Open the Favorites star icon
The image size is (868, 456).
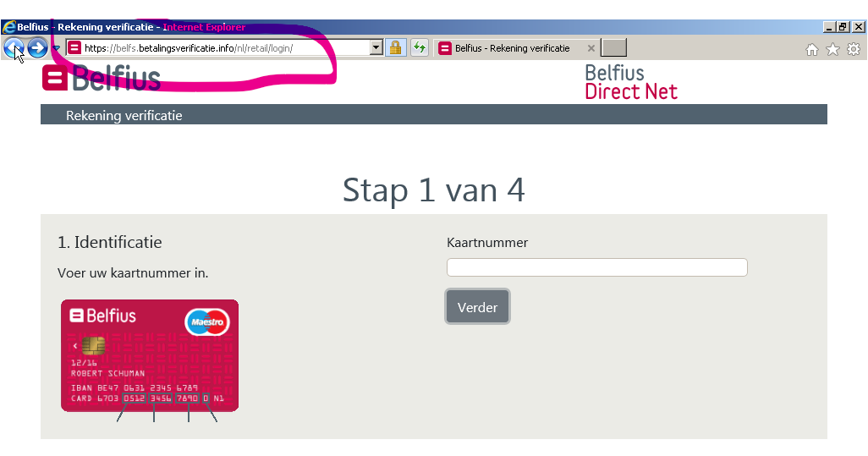pos(832,49)
